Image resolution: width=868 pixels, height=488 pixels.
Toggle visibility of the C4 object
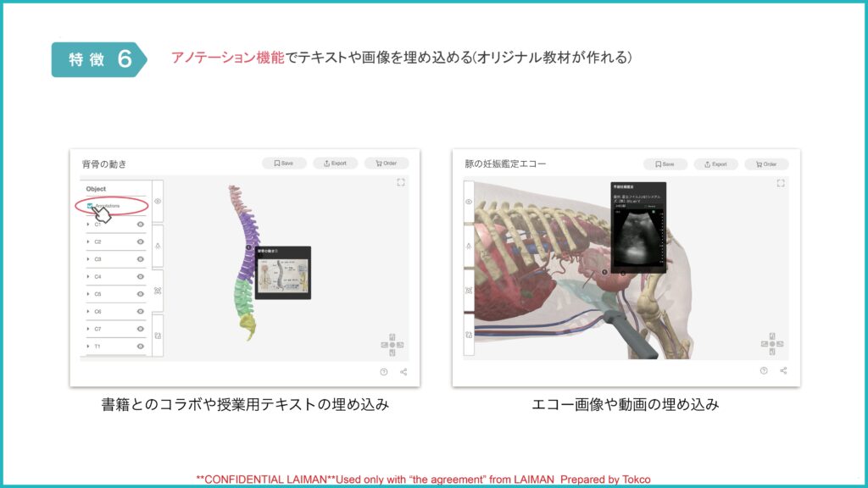tap(141, 276)
